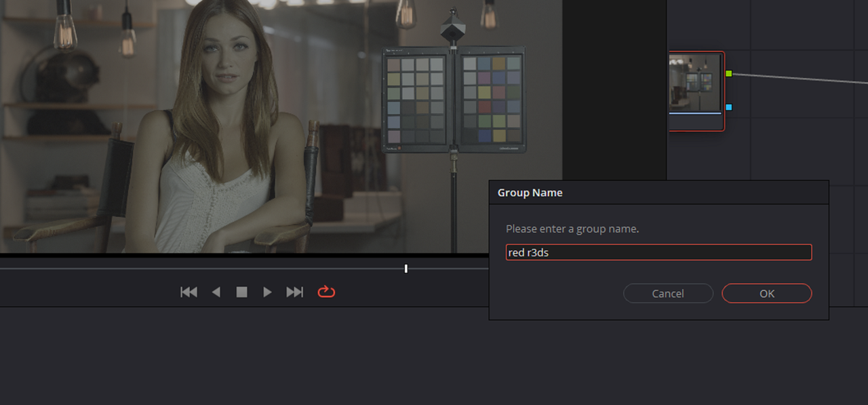868x405 pixels.
Task: Click the green RGB output connector on node
Action: (x=729, y=73)
